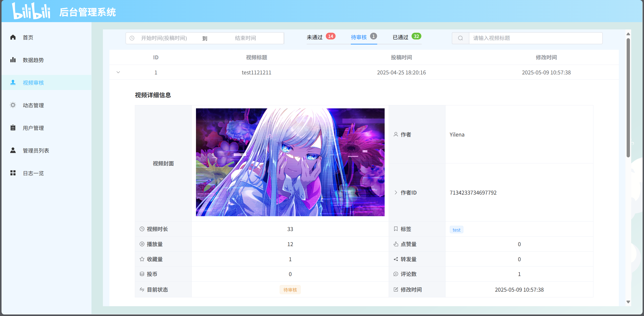Switch to the 已通过 tab
The height and width of the screenshot is (316, 644).
[400, 37]
